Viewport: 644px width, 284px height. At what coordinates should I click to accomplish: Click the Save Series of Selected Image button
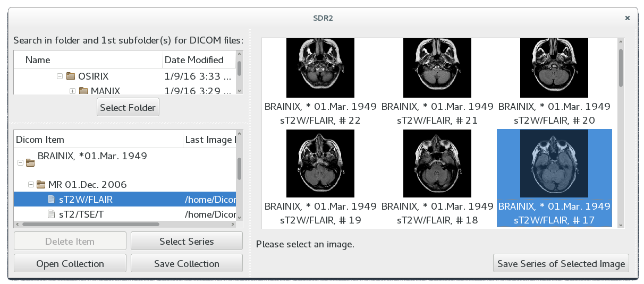(x=561, y=264)
